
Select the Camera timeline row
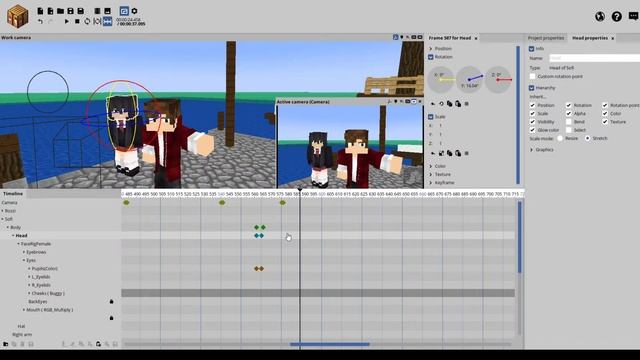tap(60, 202)
